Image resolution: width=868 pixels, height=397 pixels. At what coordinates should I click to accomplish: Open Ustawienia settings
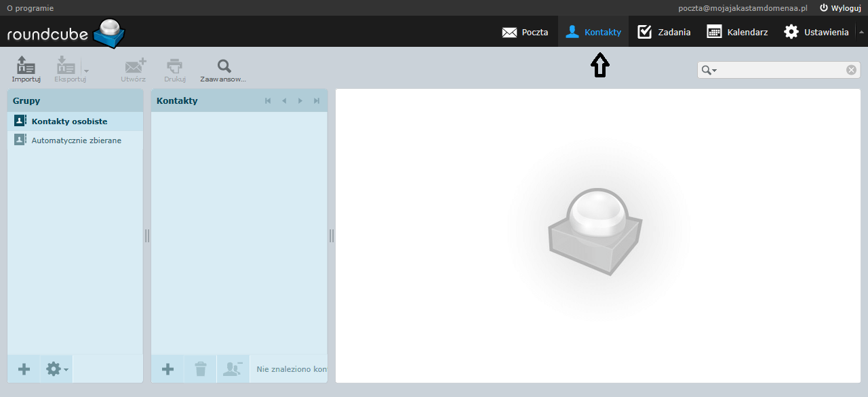click(x=816, y=32)
